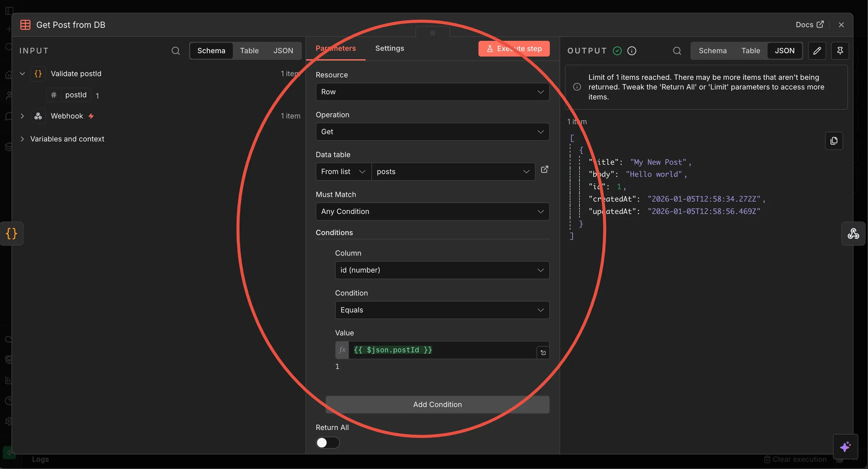Click the "Hello world" body value
This screenshot has width=868, height=469.
(x=654, y=175)
